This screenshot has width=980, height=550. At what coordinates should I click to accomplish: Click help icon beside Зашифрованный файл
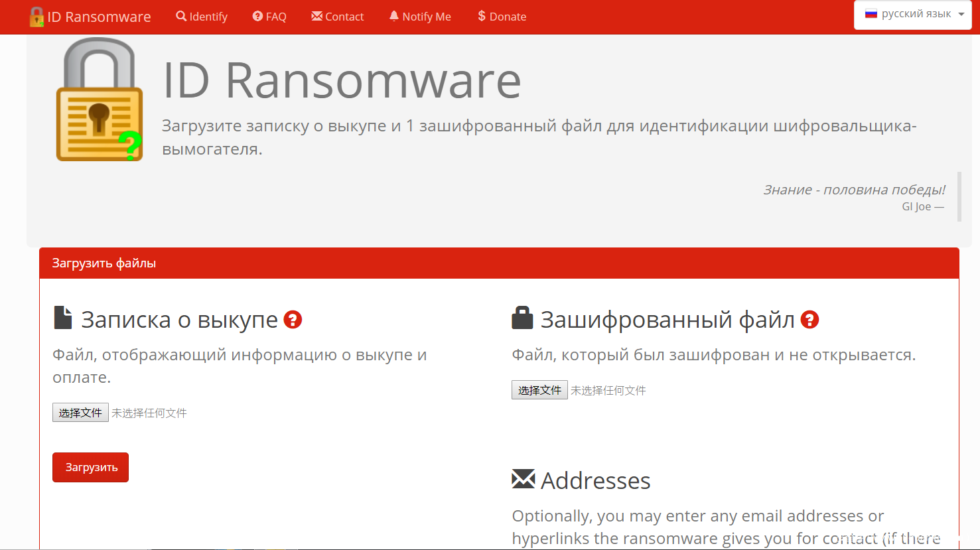pyautogui.click(x=809, y=320)
